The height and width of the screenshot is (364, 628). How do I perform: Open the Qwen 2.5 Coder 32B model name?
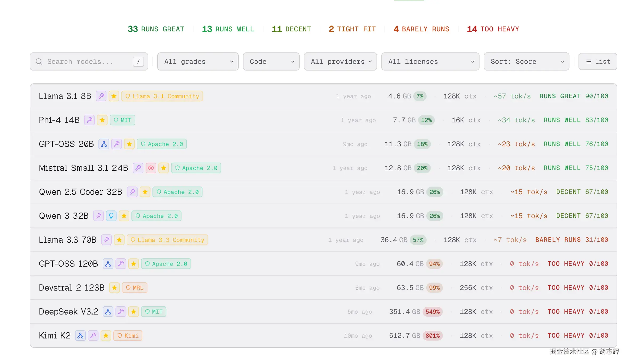point(81,192)
